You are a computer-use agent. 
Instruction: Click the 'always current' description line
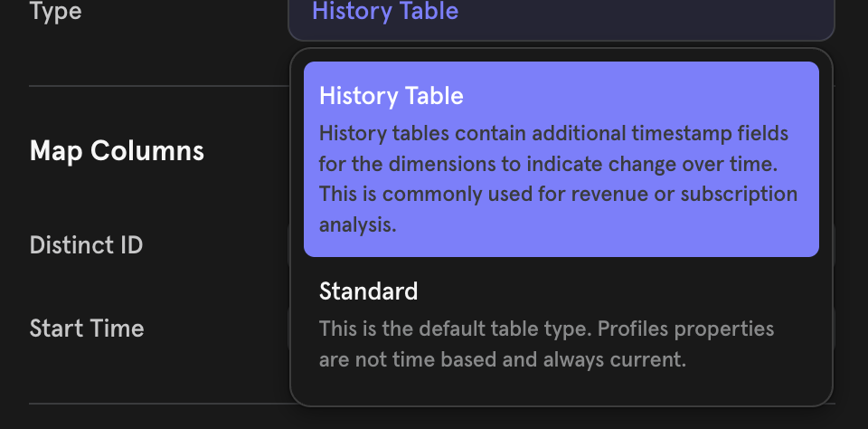point(503,359)
